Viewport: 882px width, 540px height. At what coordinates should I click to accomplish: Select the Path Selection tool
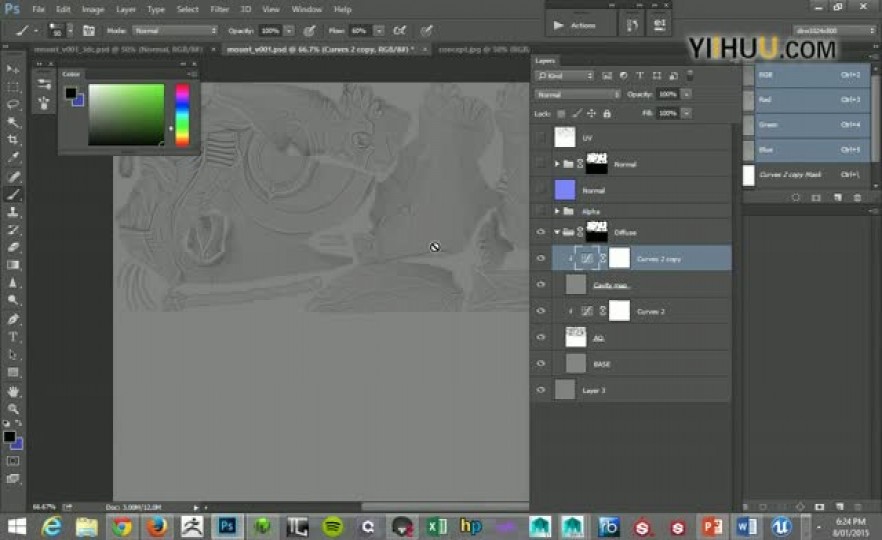click(13, 354)
